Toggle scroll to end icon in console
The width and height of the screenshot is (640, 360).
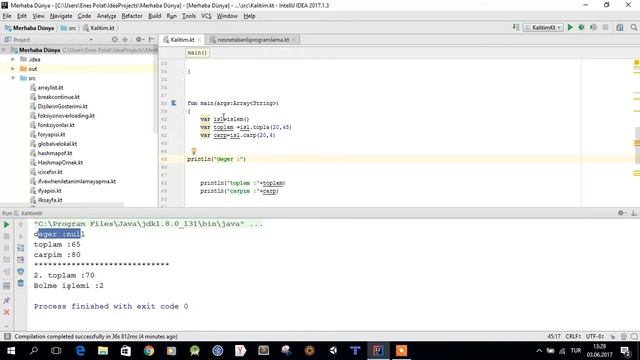click(x=21, y=260)
